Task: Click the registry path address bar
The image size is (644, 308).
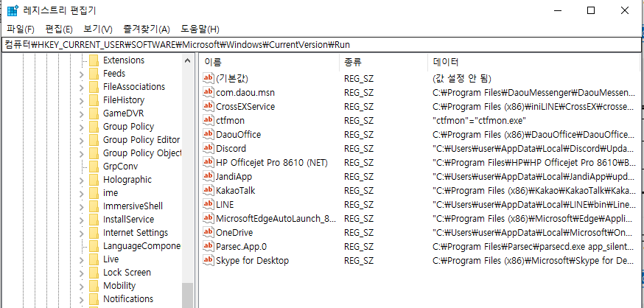Action: pos(321,45)
